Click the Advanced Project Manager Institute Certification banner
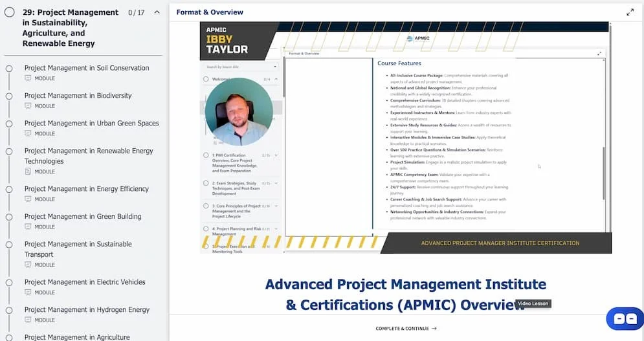Image resolution: width=644 pixels, height=341 pixels. click(x=500, y=243)
